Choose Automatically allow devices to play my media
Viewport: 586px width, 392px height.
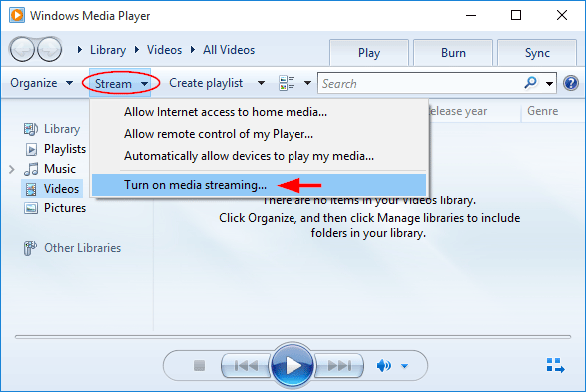pos(259,156)
